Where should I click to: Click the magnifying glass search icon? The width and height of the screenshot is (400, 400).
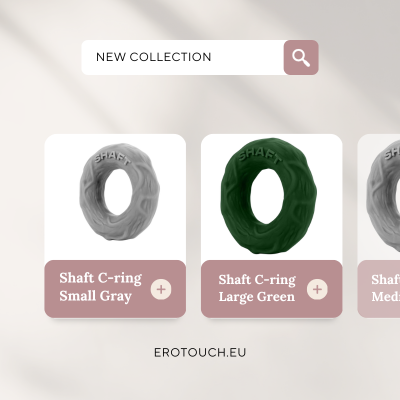[x=301, y=58]
